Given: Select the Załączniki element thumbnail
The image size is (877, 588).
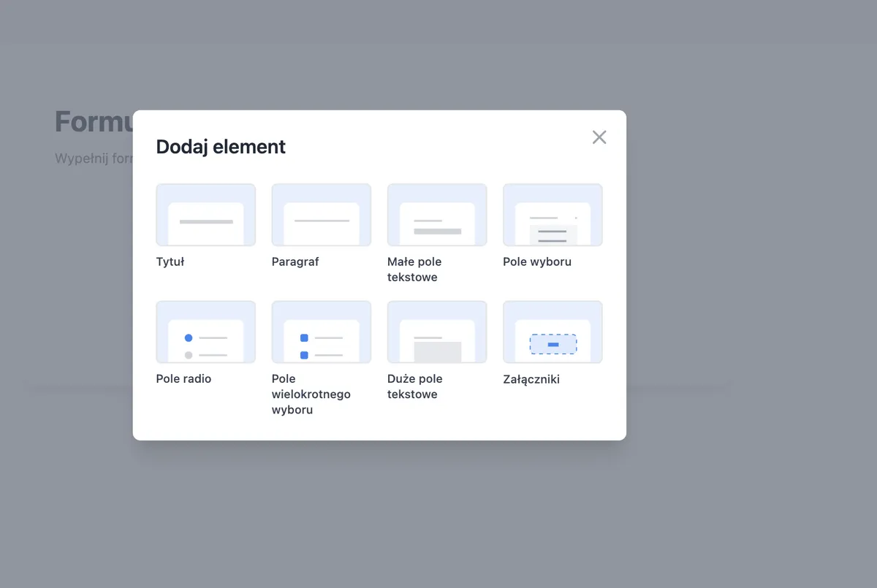Looking at the screenshot, I should [x=553, y=332].
